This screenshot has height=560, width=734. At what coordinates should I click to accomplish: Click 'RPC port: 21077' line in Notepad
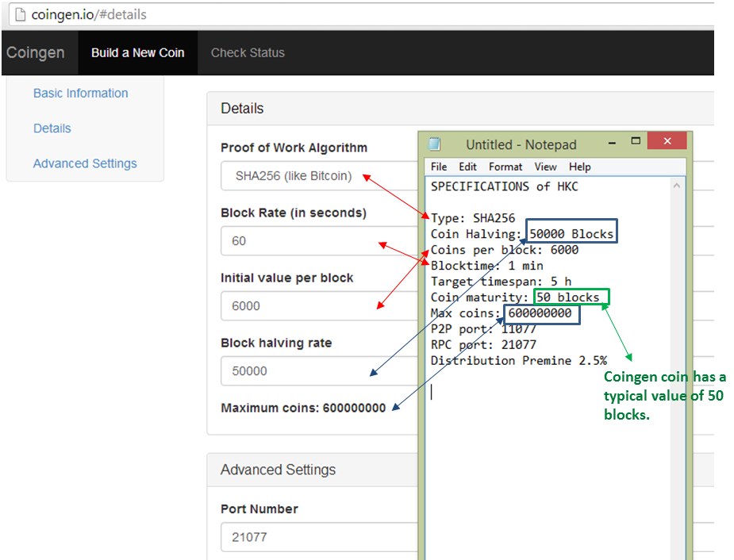click(483, 345)
